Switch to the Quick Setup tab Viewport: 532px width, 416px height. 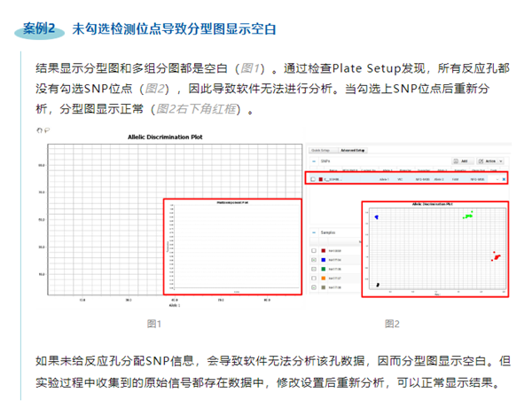pyautogui.click(x=320, y=151)
